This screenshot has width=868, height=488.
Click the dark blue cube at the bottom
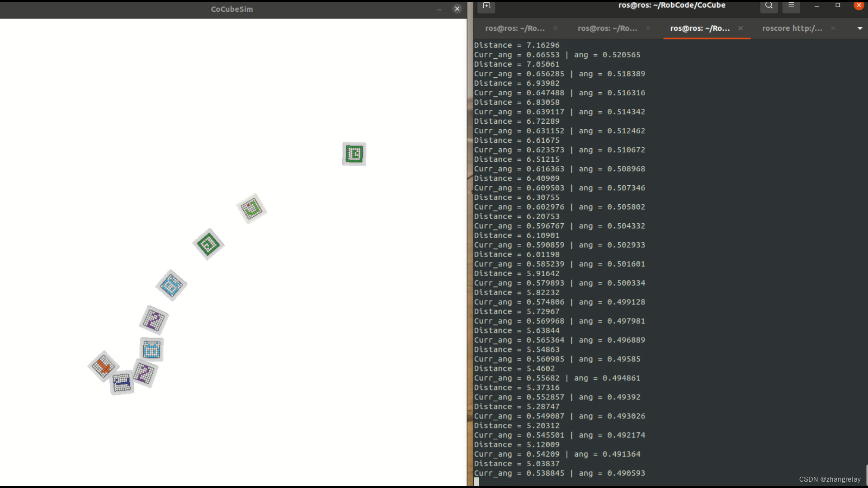pyautogui.click(x=122, y=383)
